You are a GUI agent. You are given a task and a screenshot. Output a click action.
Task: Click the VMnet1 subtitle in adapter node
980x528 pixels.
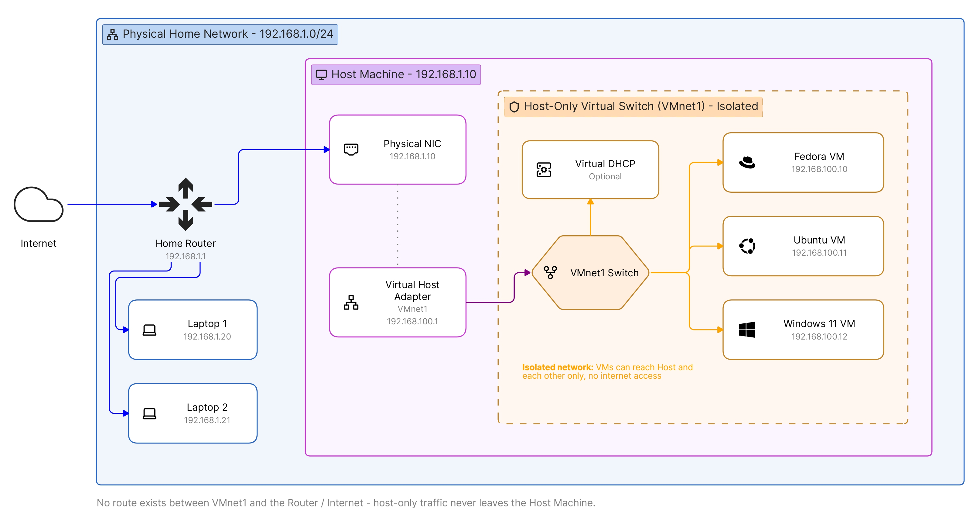click(x=412, y=309)
